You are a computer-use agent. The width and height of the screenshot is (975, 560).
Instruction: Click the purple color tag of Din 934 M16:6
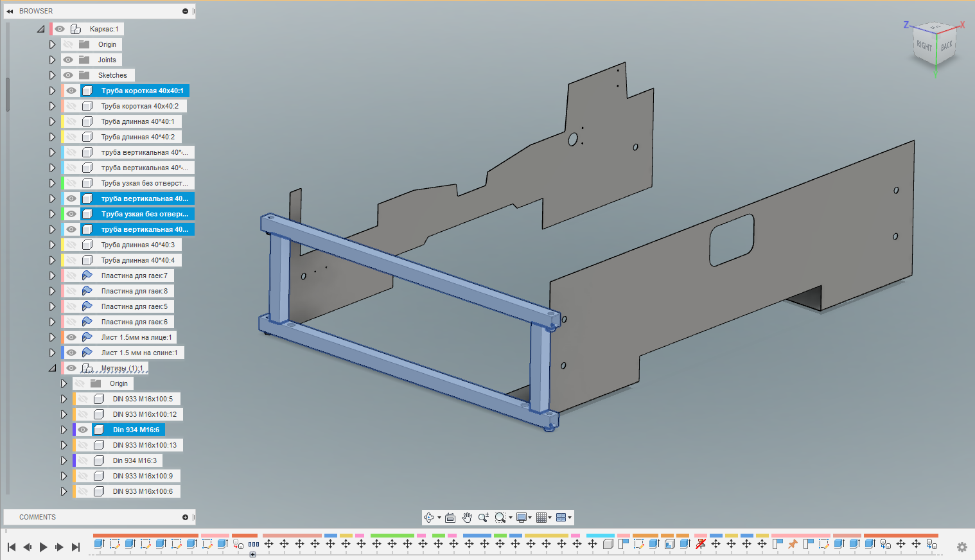click(74, 430)
